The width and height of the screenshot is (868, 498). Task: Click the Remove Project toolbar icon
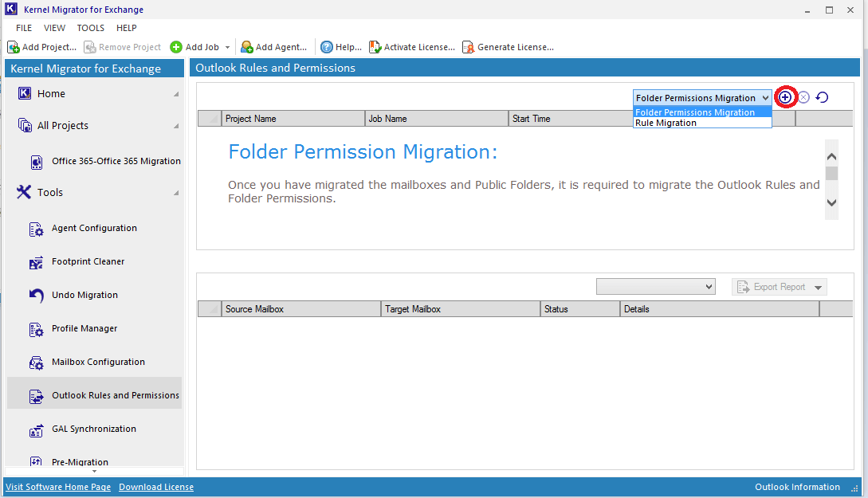click(x=90, y=47)
